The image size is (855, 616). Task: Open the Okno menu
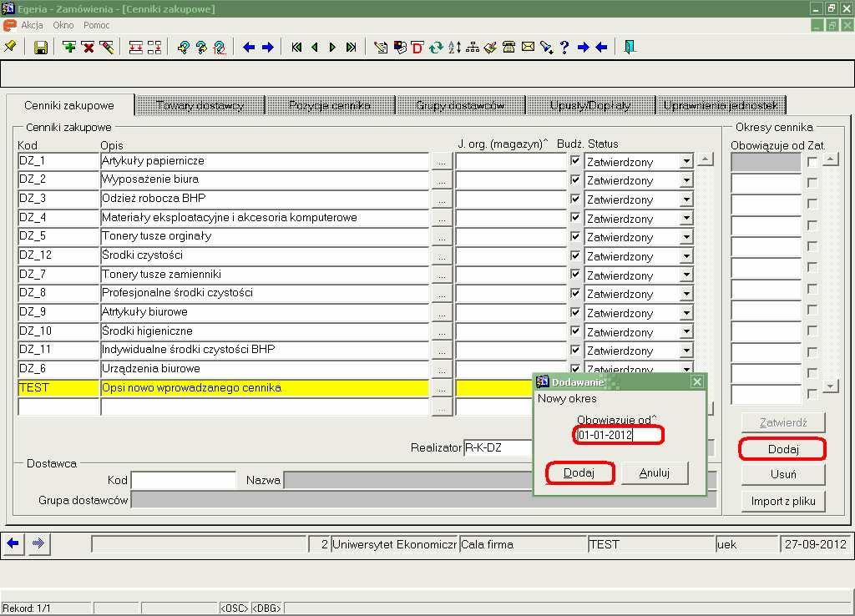click(x=63, y=25)
